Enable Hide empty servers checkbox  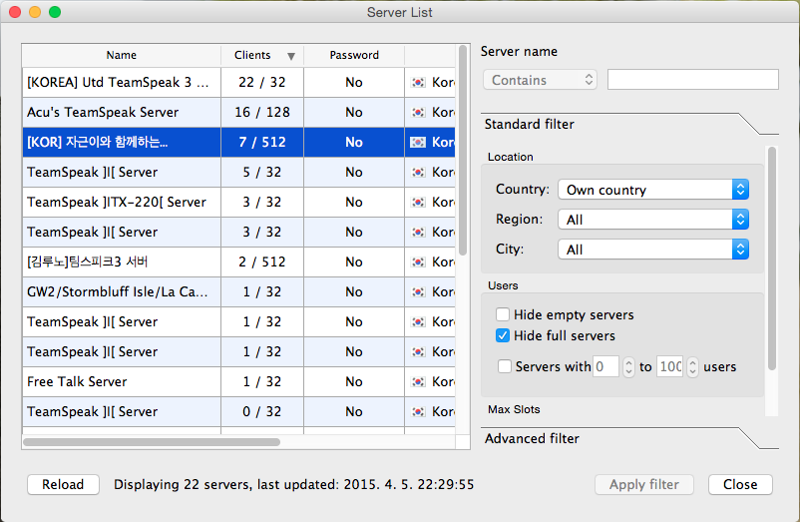(x=503, y=314)
